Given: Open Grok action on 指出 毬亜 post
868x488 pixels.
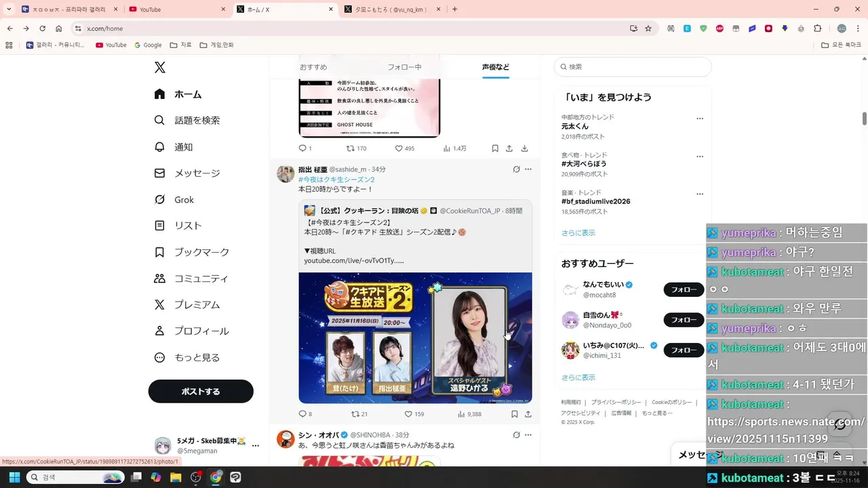Looking at the screenshot, I should [x=516, y=169].
